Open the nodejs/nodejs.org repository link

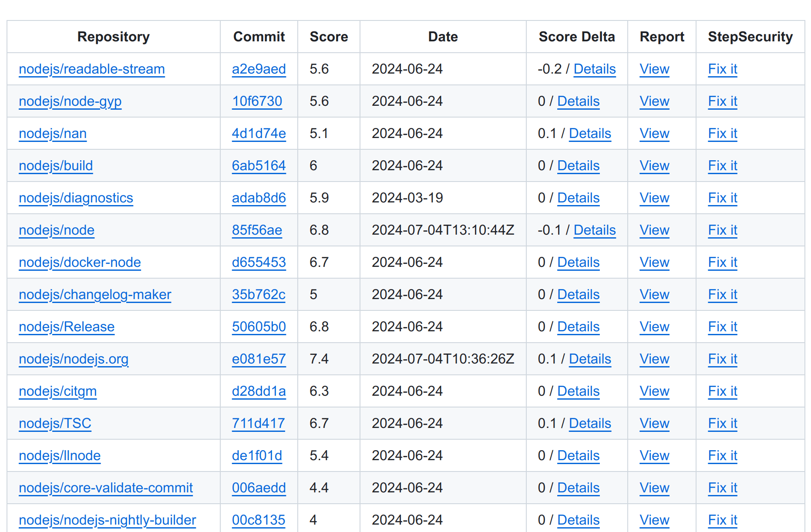tap(74, 359)
